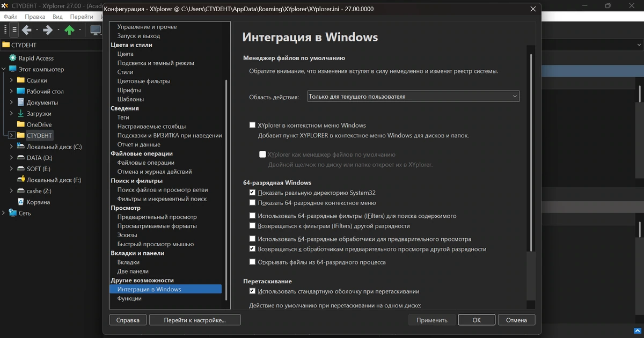
Task: Check Возвращаться к фильтрам другой разрядности
Action: 252,226
